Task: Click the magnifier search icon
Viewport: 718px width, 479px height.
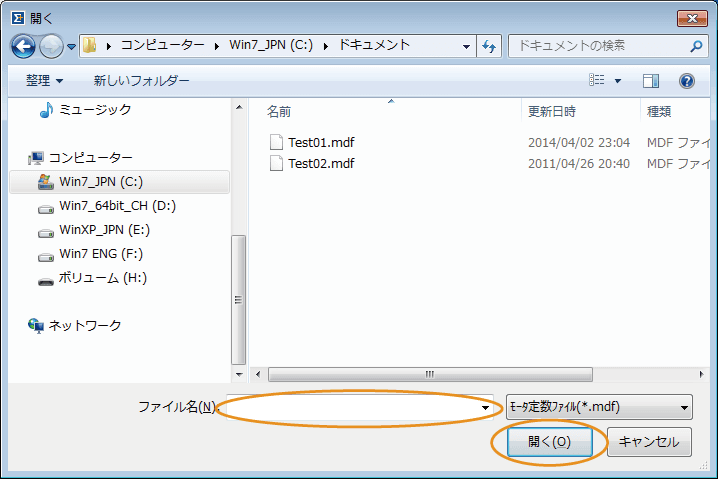Action: (x=696, y=46)
